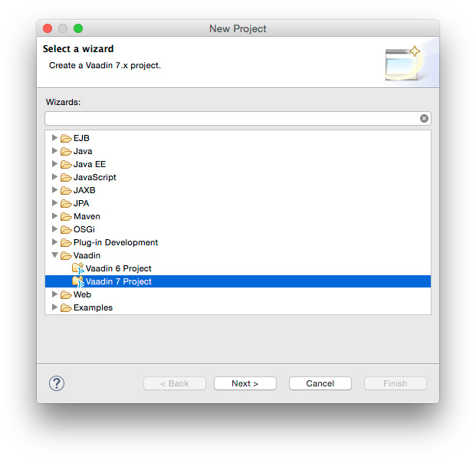Click the Examples folder icon
This screenshot has height=460, width=476.
pyautogui.click(x=66, y=308)
